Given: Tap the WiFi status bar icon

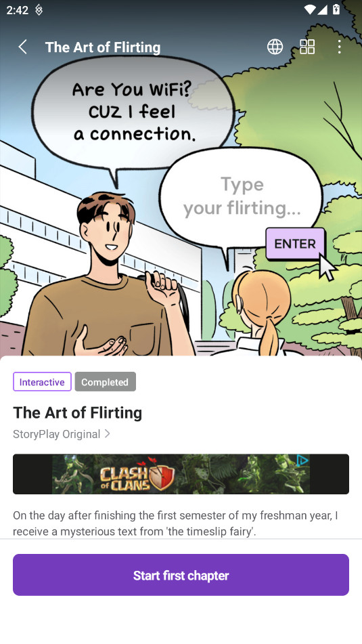Looking at the screenshot, I should point(310,9).
